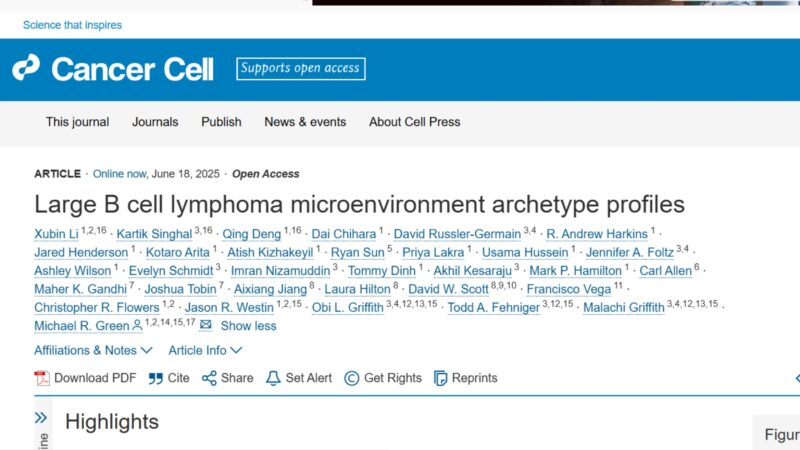Click the Download PDF icon

42,378
